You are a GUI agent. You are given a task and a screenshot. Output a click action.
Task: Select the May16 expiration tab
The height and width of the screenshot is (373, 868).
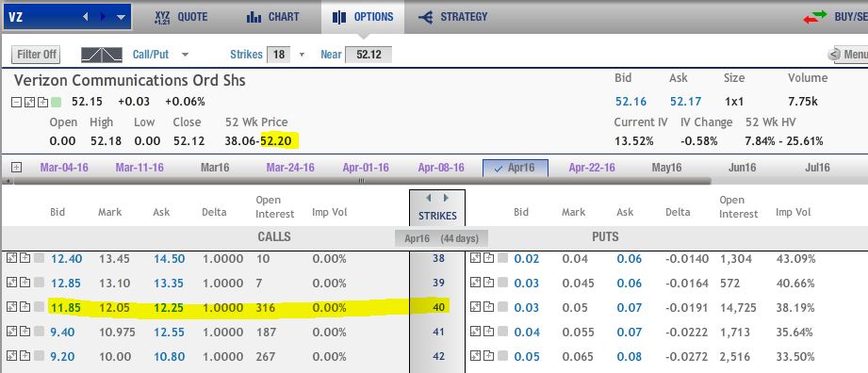coord(666,167)
